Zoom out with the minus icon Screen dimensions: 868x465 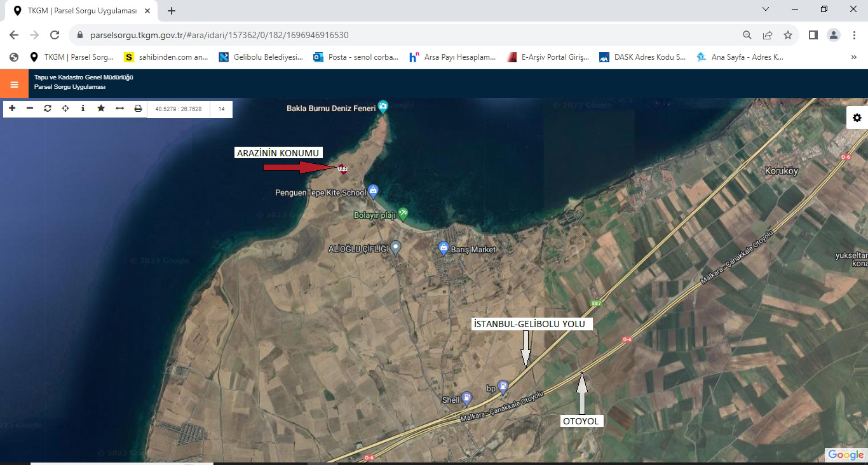[x=30, y=109]
